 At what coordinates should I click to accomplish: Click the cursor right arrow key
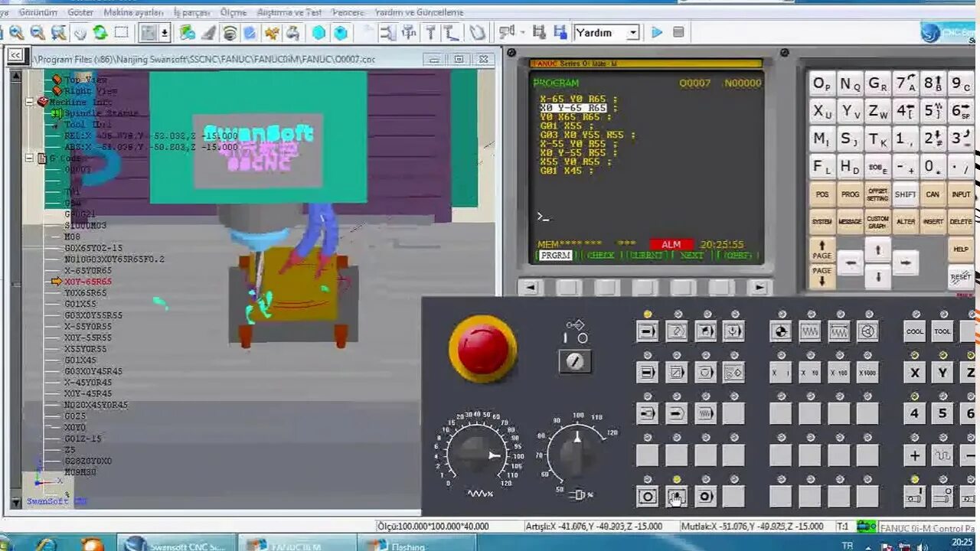tap(905, 263)
